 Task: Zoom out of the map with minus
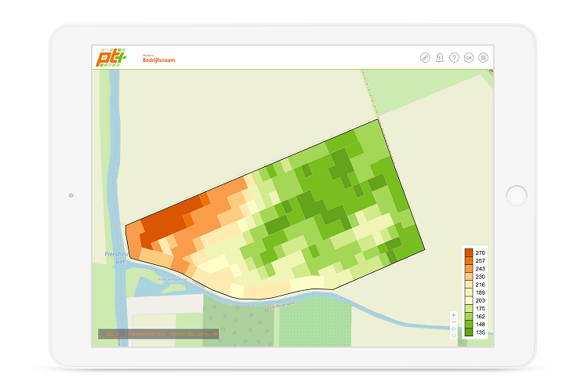coord(454,322)
